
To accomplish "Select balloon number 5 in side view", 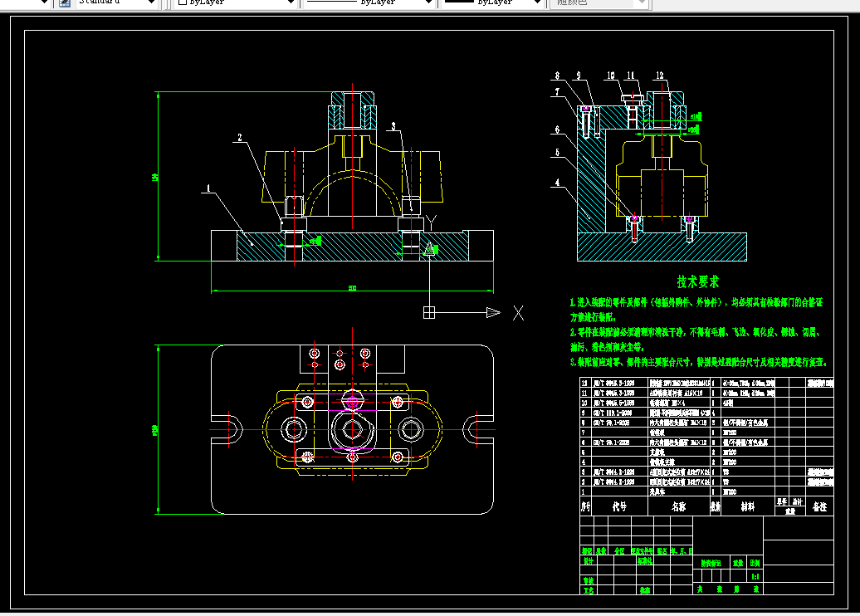I will [x=557, y=153].
